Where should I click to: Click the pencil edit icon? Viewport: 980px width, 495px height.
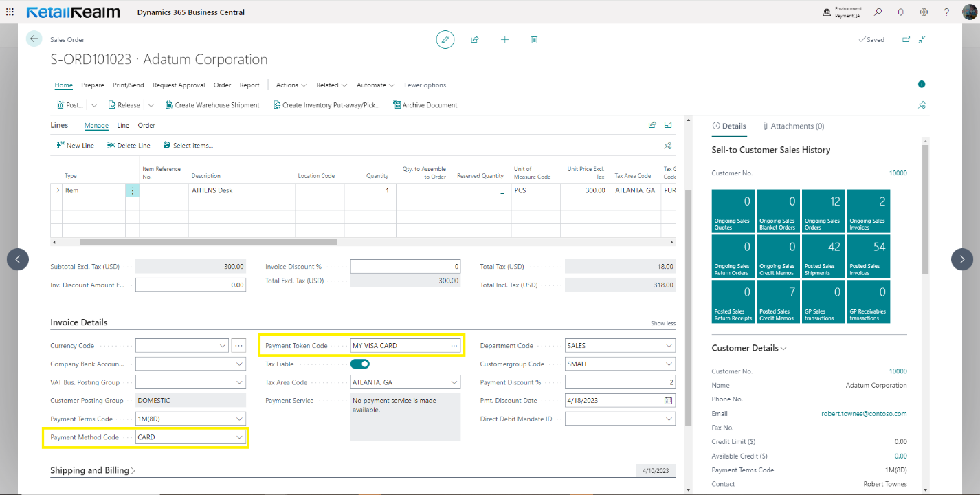[x=445, y=40]
